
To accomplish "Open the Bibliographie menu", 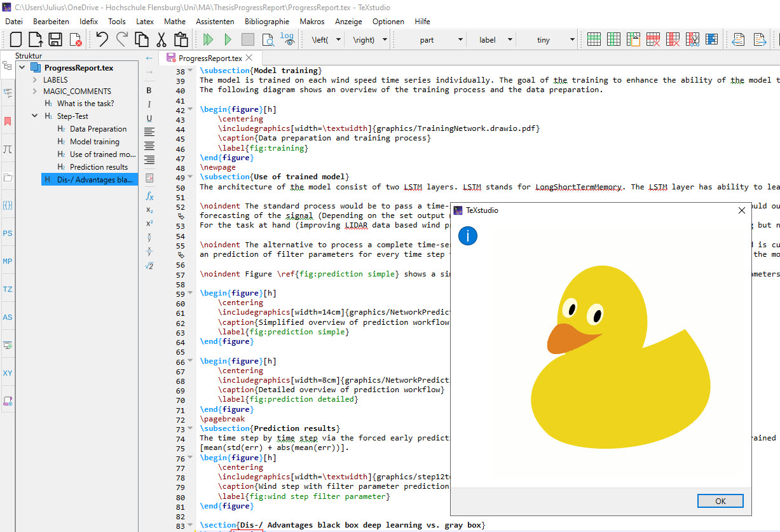I will point(266,22).
